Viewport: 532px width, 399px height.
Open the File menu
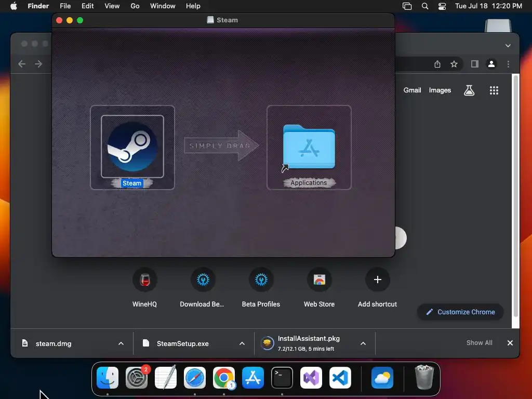[65, 6]
